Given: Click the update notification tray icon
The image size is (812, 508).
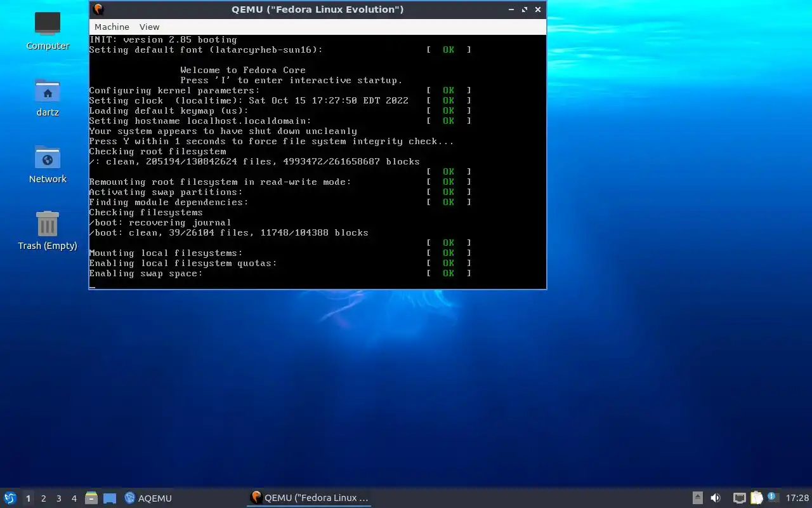Looking at the screenshot, I should (772, 497).
